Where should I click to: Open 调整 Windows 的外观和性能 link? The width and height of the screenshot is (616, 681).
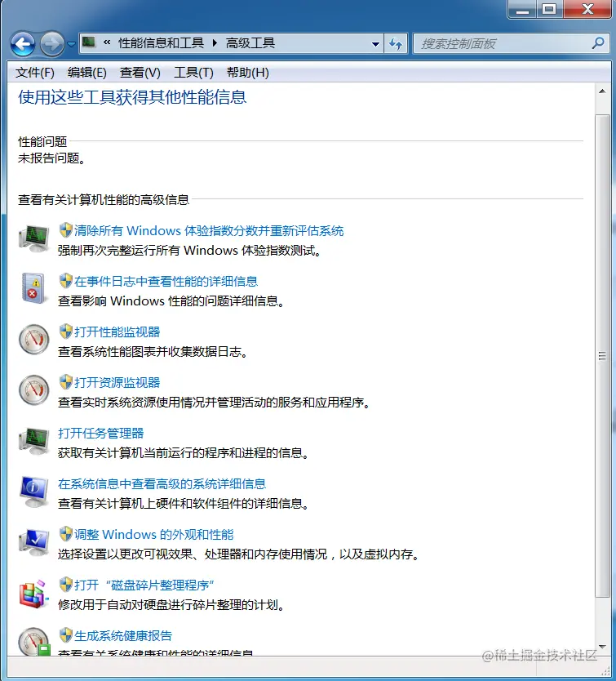pyautogui.click(x=154, y=535)
